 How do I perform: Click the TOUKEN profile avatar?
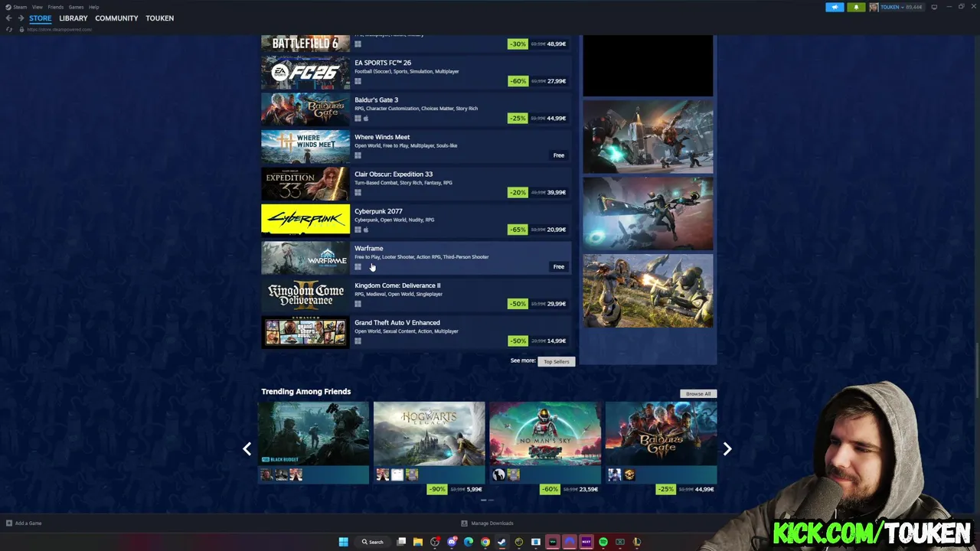pyautogui.click(x=874, y=7)
